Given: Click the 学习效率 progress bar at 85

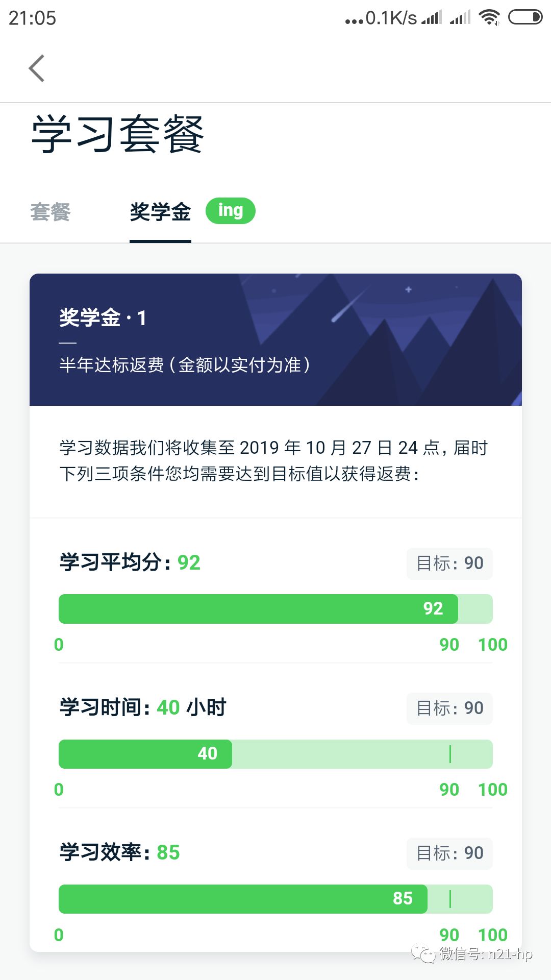Looking at the screenshot, I should click(275, 898).
